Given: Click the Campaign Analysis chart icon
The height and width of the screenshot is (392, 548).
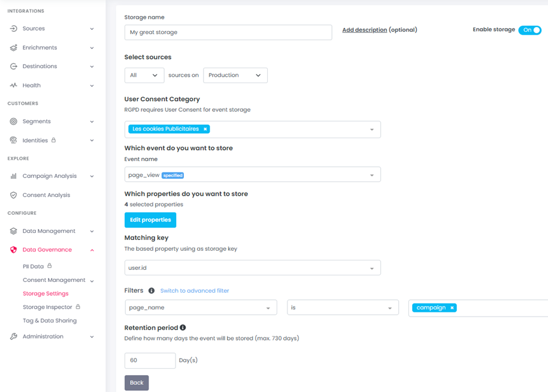Looking at the screenshot, I should [13, 177].
